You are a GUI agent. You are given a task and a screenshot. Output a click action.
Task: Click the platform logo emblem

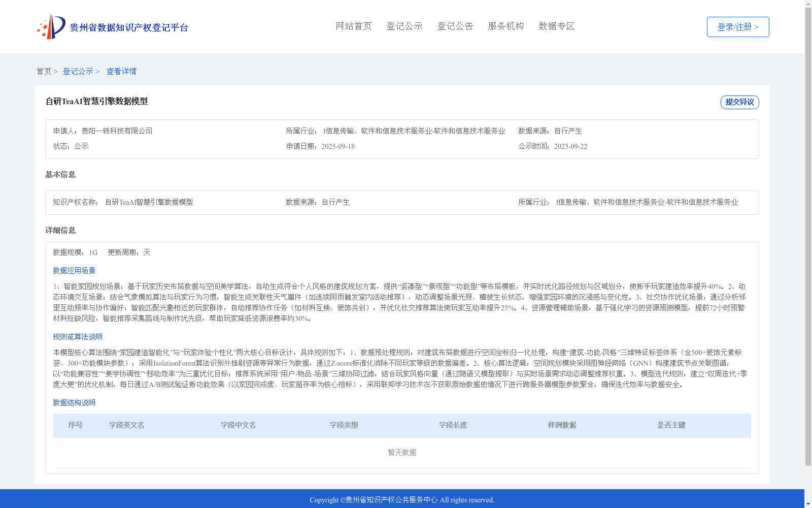pos(51,27)
